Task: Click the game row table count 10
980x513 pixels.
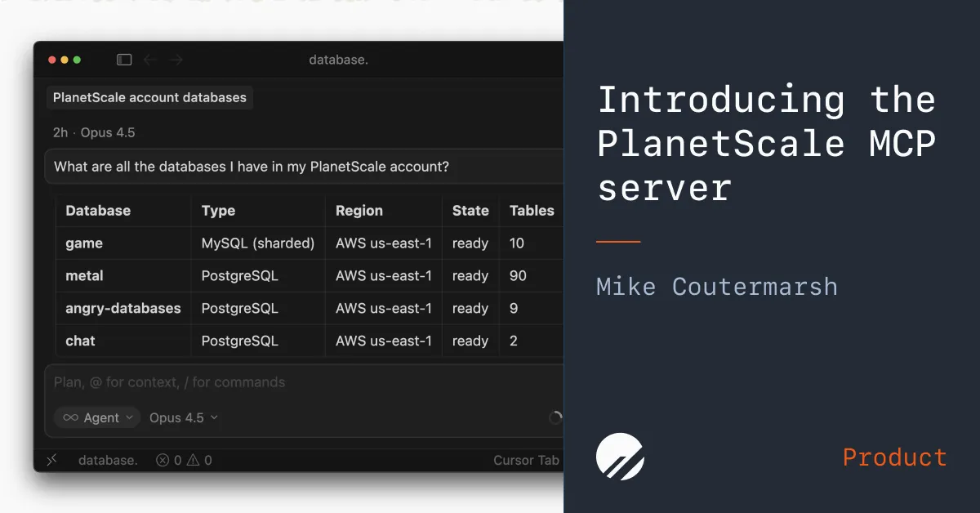Action: (517, 243)
